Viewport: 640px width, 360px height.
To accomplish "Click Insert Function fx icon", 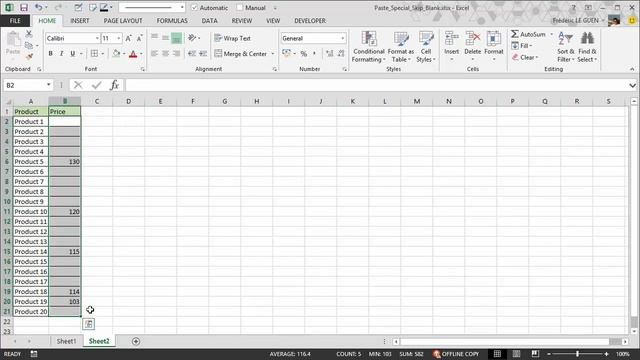I will point(114,85).
